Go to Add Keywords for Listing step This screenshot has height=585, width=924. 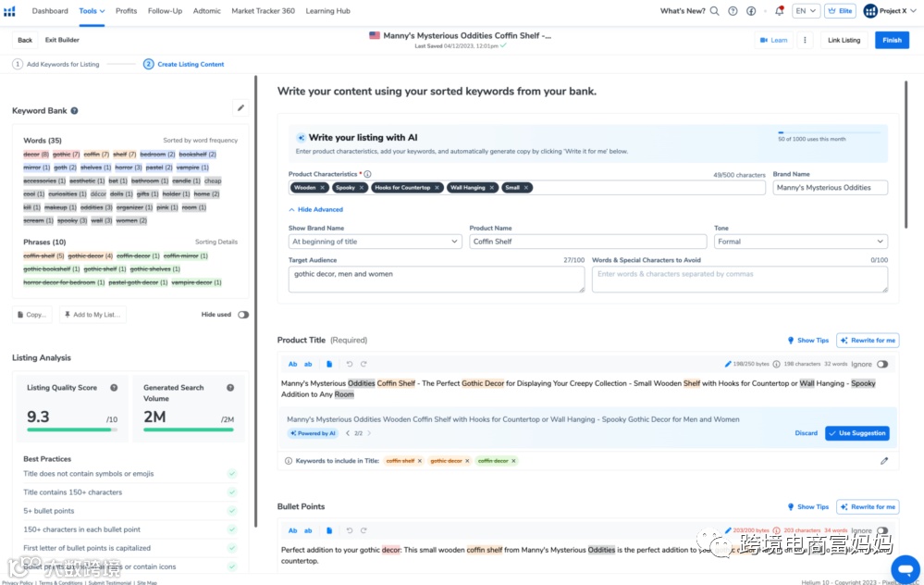(56, 64)
